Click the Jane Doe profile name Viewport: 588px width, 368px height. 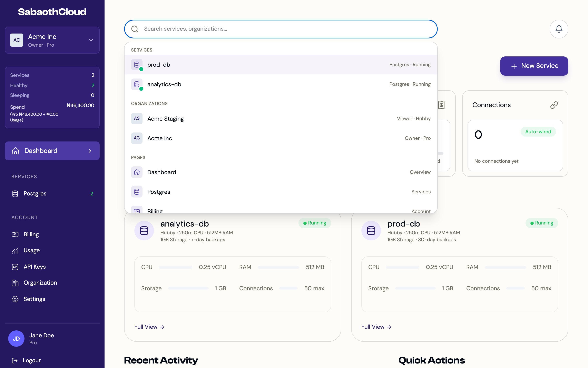[42, 335]
